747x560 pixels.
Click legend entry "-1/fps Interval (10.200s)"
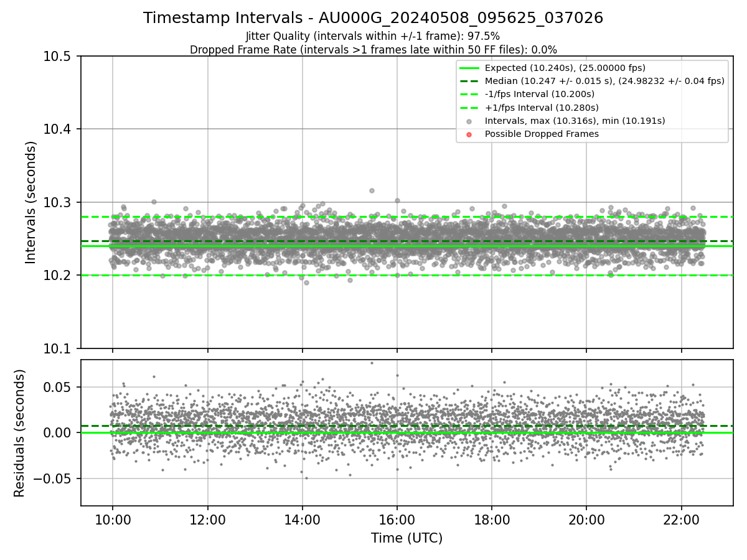(x=539, y=94)
